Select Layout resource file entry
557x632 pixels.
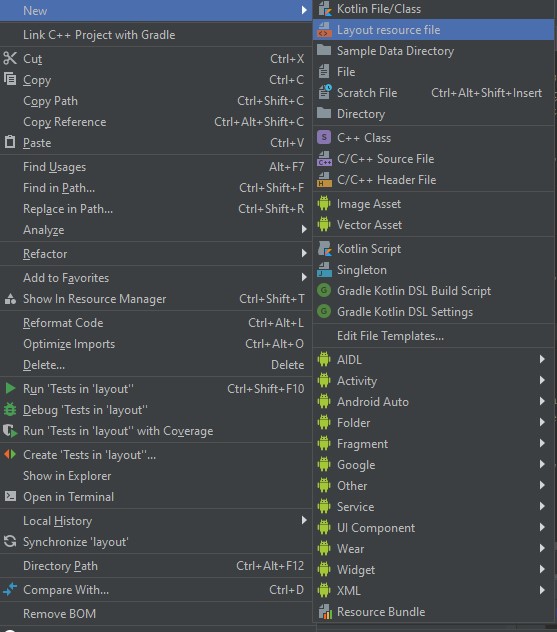click(433, 30)
